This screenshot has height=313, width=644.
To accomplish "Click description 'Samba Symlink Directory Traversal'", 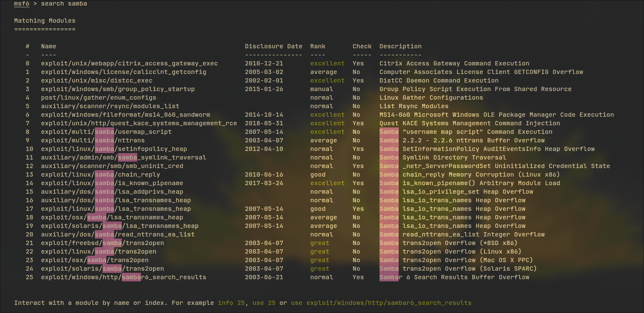I will 443,157.
